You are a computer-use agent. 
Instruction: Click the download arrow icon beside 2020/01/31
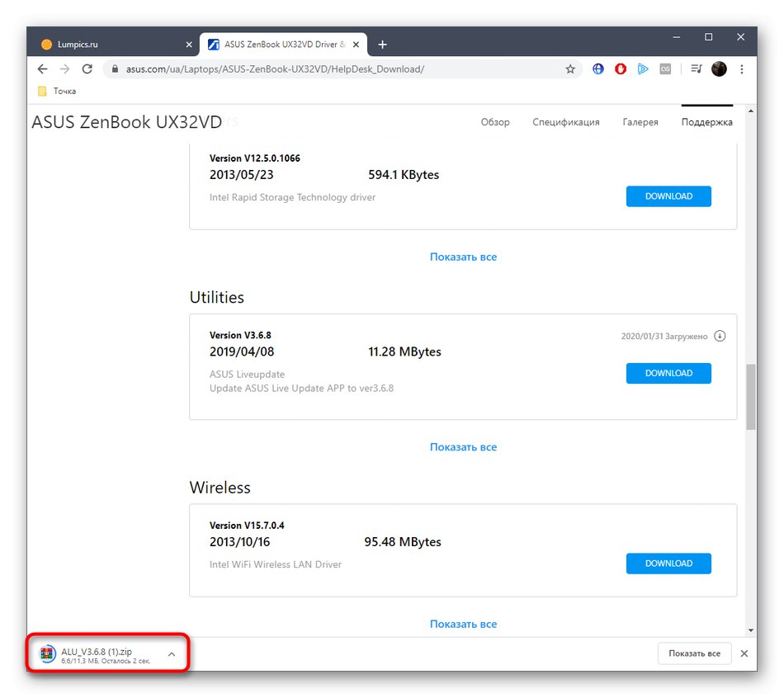720,336
